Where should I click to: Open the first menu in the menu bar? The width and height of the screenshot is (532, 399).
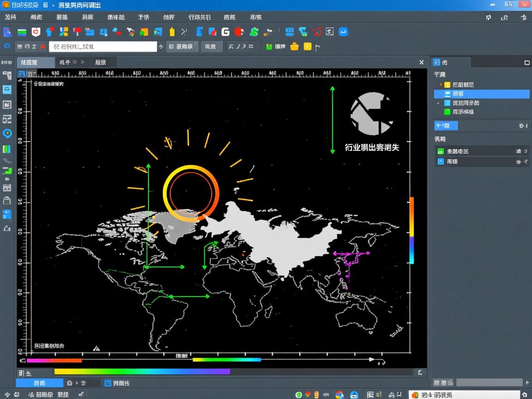point(10,17)
